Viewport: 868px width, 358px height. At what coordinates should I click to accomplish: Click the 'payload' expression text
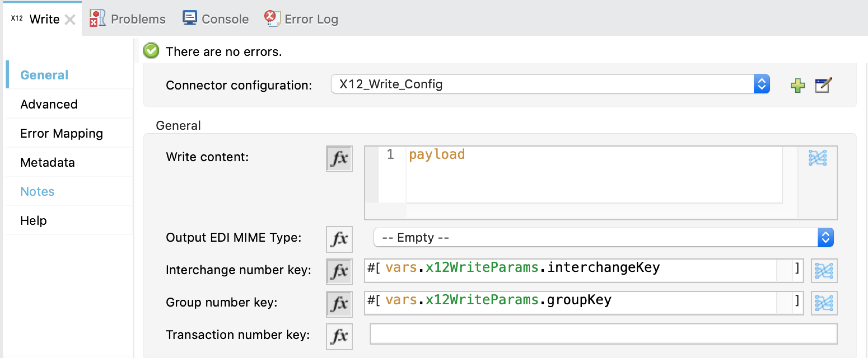click(x=437, y=154)
